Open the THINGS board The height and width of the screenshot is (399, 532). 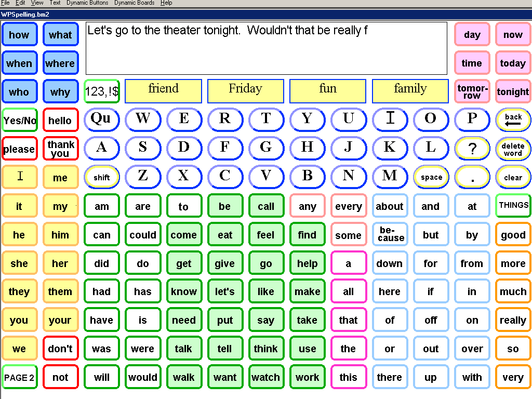coord(513,206)
